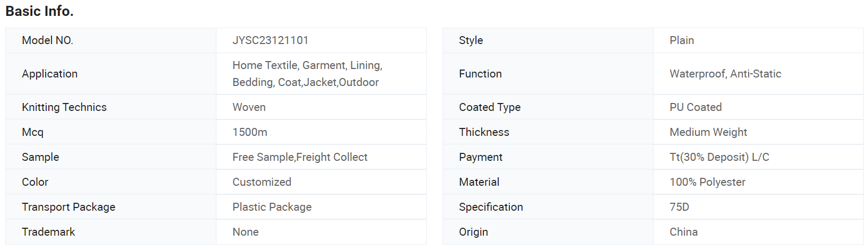Click the China origin value
This screenshot has height=250, width=868.
[x=683, y=232]
